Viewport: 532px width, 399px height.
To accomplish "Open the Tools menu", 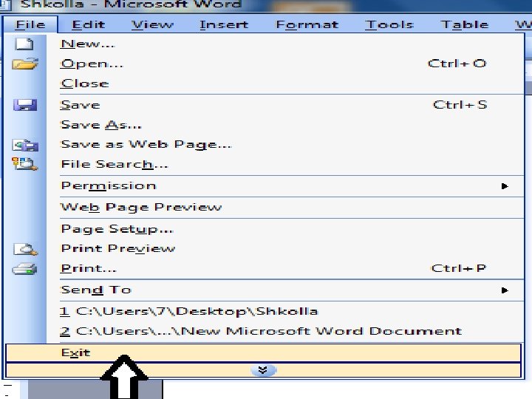I will click(x=389, y=24).
